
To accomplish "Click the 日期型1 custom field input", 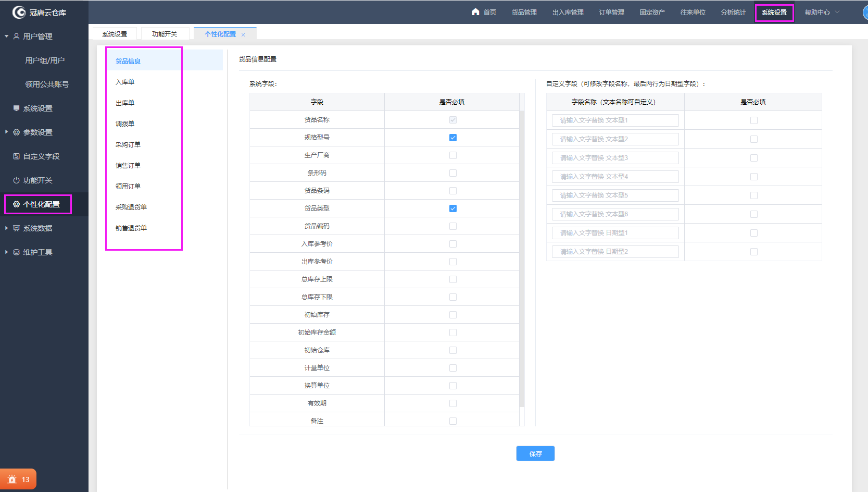I will 615,233.
